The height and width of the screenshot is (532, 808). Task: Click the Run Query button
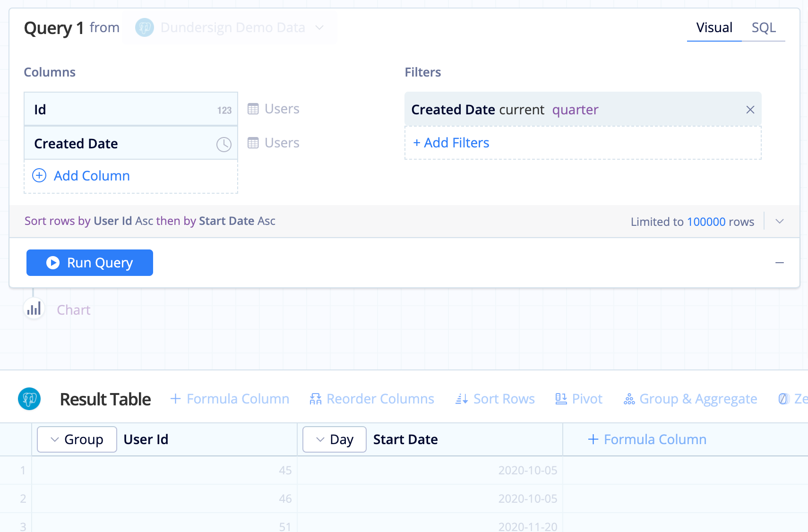(90, 263)
